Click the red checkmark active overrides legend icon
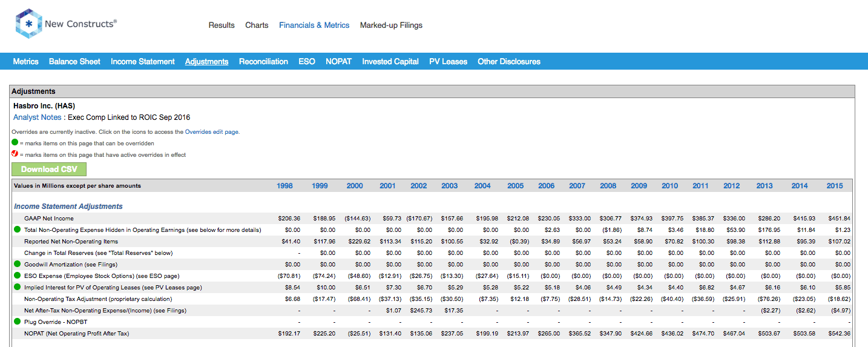 [15, 154]
